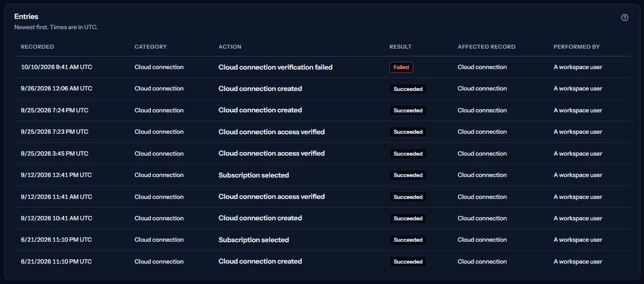The width and height of the screenshot is (644, 284).
Task: Click timestamp 9/12/2026 12:41 PM UTC
Action: click(x=56, y=175)
